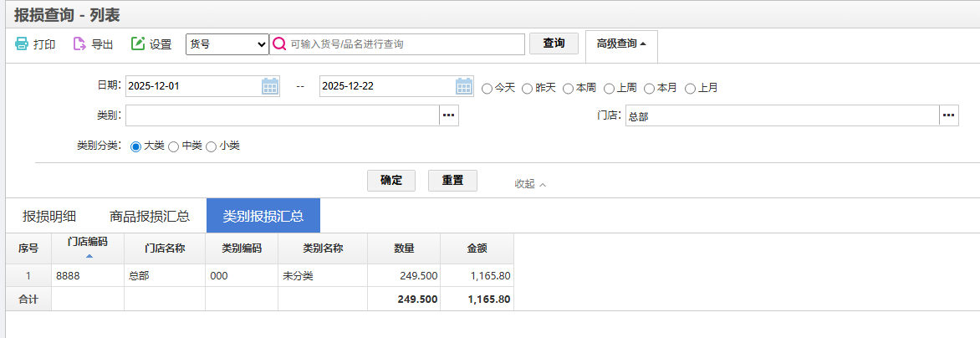Click the 重置 reset button

(x=452, y=181)
